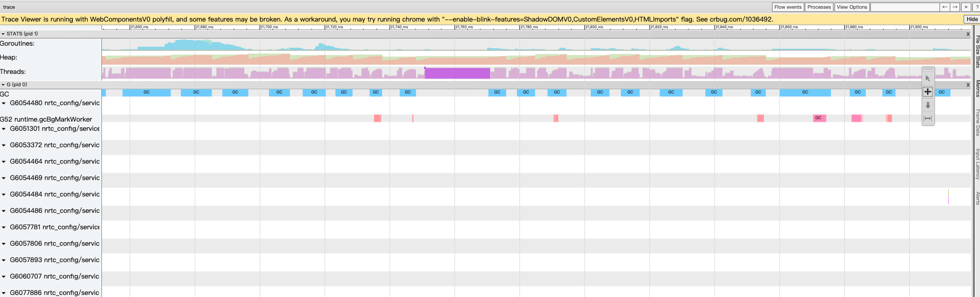Click the Processes button
980x297 pixels.
click(x=819, y=7)
